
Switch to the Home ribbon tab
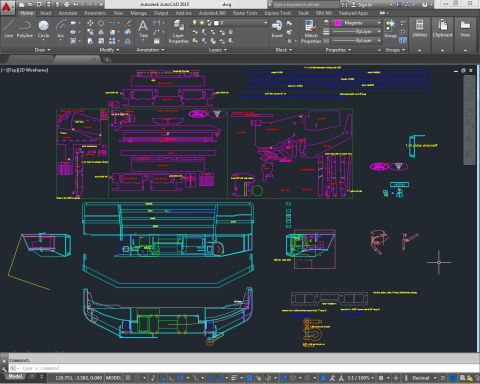tap(26, 13)
